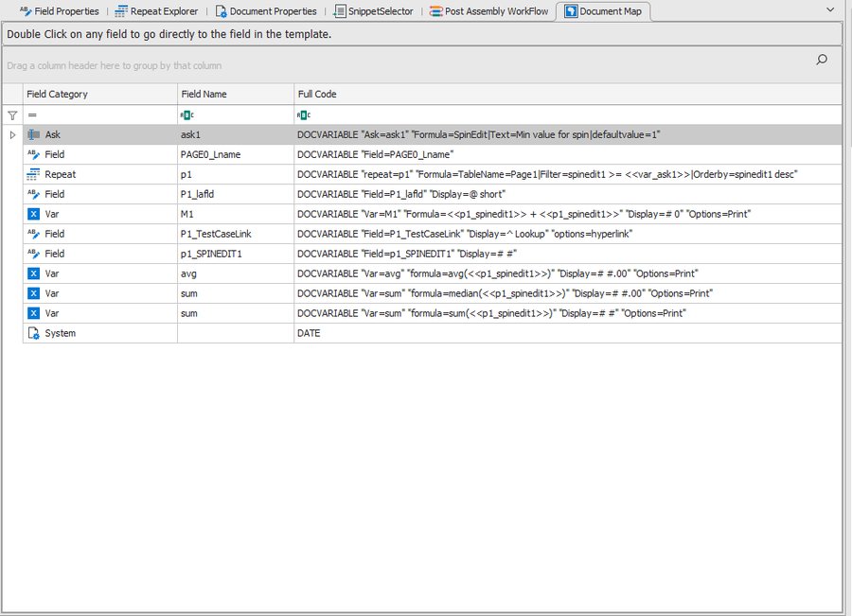Select the Repeat category cell

tap(100, 174)
